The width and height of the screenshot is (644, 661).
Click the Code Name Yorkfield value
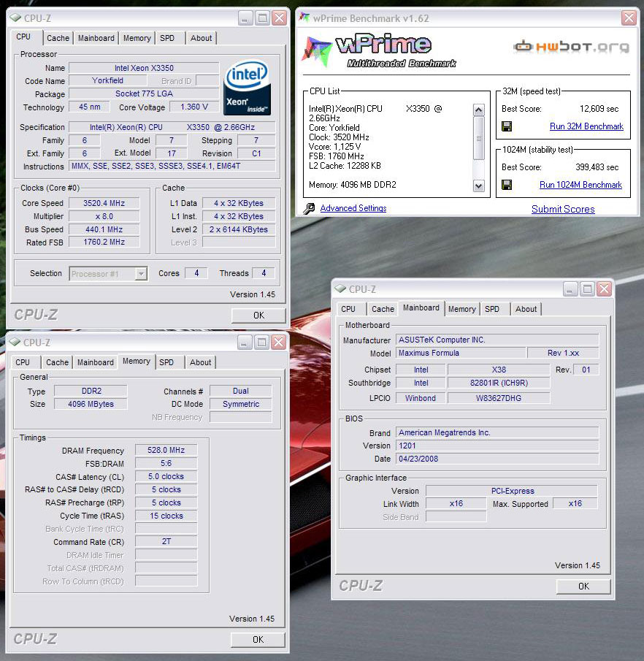click(x=108, y=80)
